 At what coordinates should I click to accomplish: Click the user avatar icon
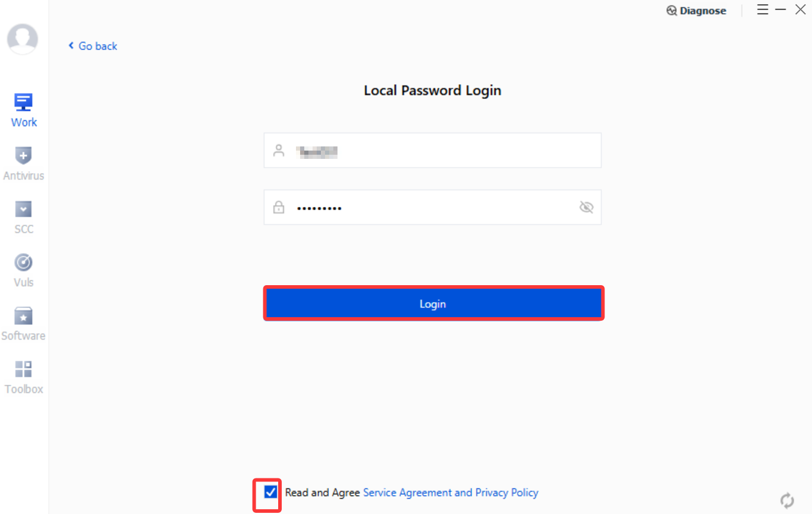23,39
